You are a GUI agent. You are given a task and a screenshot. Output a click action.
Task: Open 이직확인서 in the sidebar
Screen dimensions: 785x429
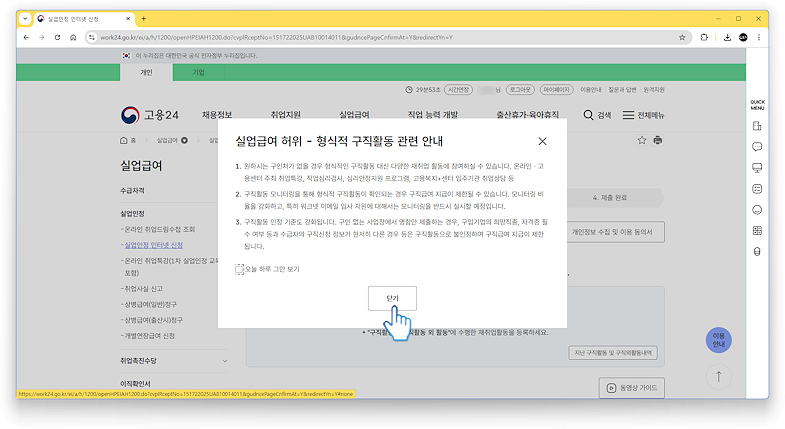click(135, 384)
